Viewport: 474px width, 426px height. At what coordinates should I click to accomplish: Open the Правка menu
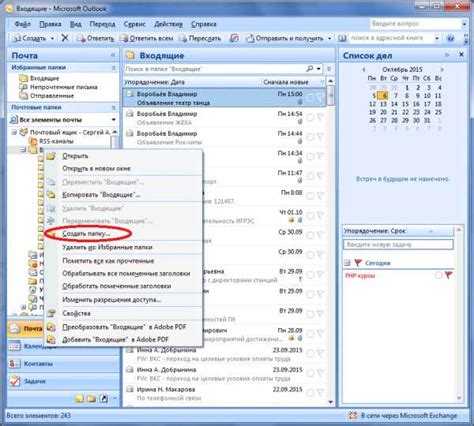tap(50, 24)
